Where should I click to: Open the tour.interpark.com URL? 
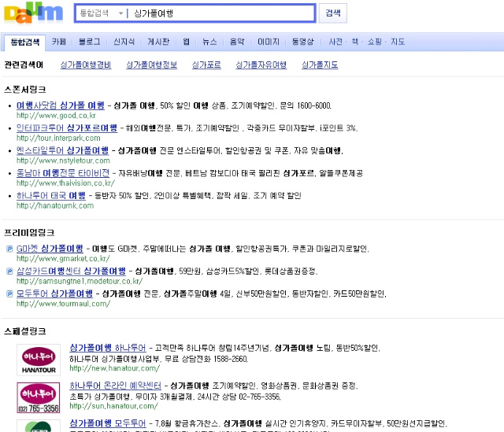coord(58,138)
